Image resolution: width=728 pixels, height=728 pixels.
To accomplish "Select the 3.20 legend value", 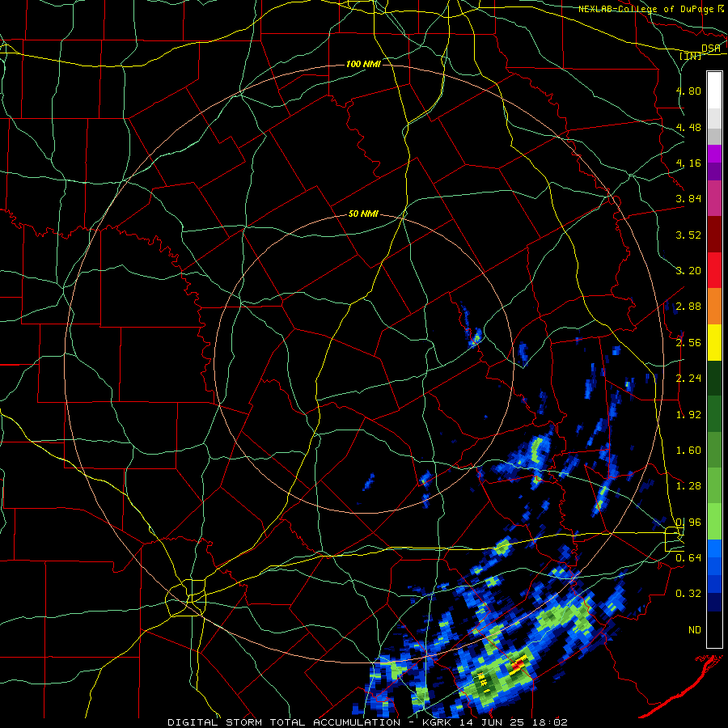I will click(x=688, y=271).
